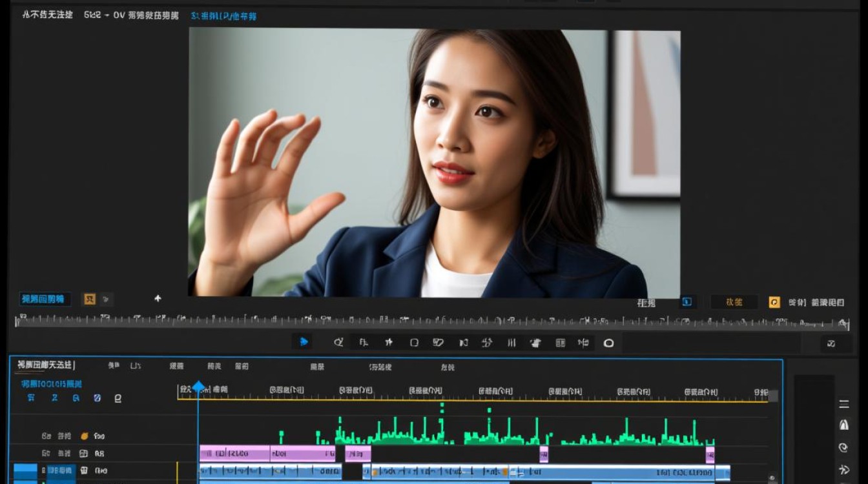Select the hand tool icon in transport bar
The height and width of the screenshot is (484, 868).
coord(535,343)
